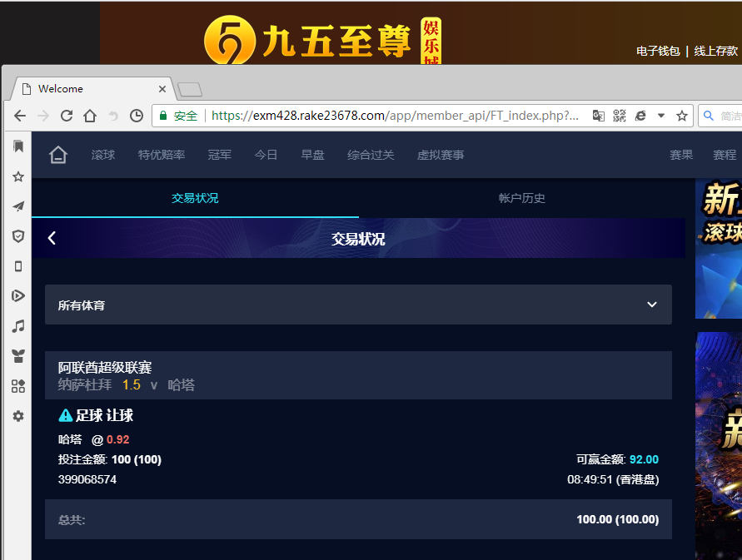Viewport: 742px width, 560px height.
Task: Click the browser back arrow
Action: tap(20, 116)
